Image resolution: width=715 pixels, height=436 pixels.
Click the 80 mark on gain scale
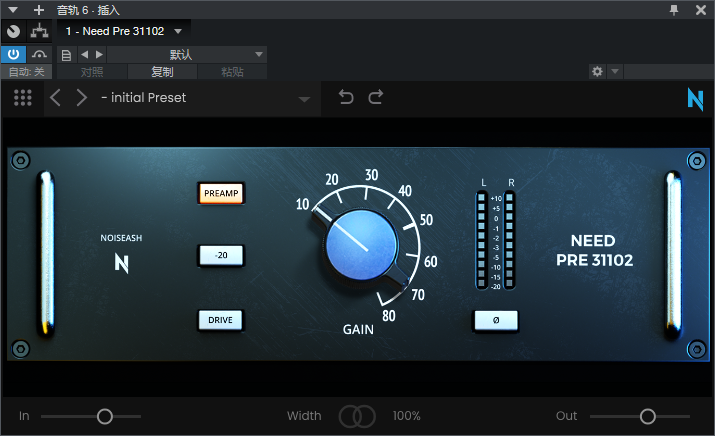point(389,316)
